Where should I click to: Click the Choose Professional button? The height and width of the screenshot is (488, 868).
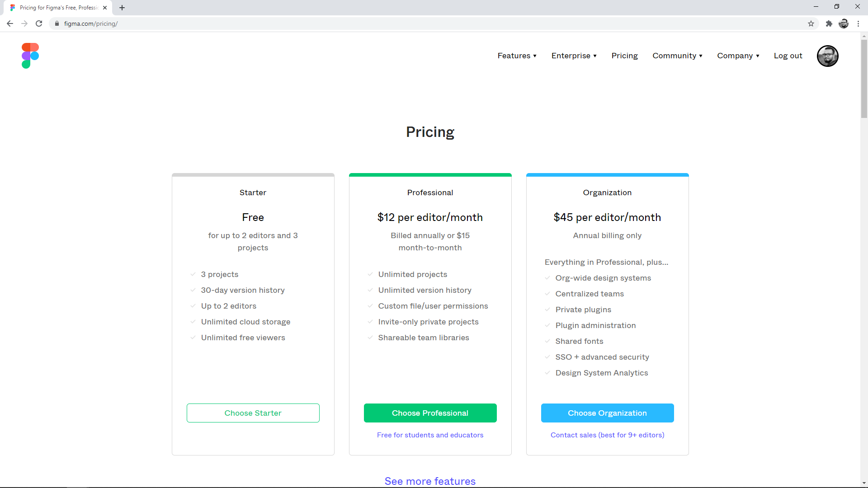[x=430, y=413]
